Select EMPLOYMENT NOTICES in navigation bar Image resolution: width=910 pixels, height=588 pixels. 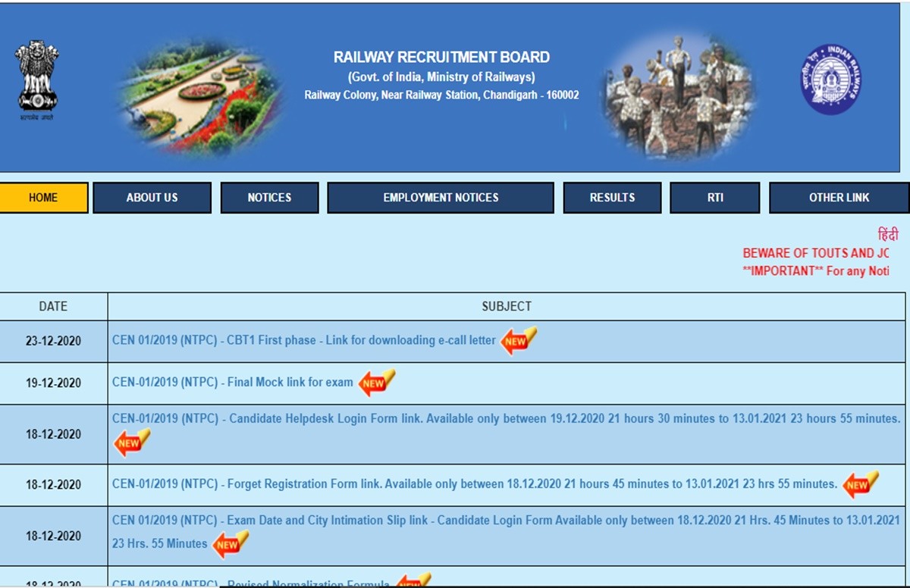441,198
